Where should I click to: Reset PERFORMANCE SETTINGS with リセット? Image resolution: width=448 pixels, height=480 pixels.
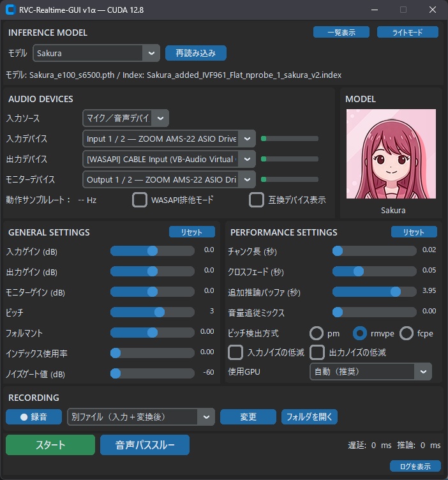[414, 232]
